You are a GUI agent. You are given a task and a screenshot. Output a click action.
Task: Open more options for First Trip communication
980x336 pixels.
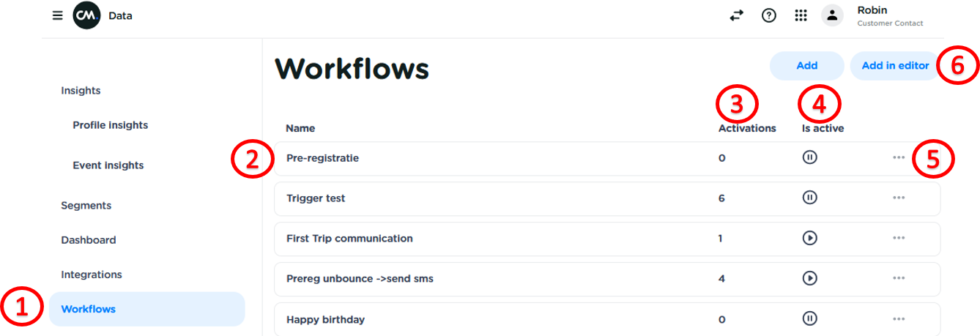899,238
